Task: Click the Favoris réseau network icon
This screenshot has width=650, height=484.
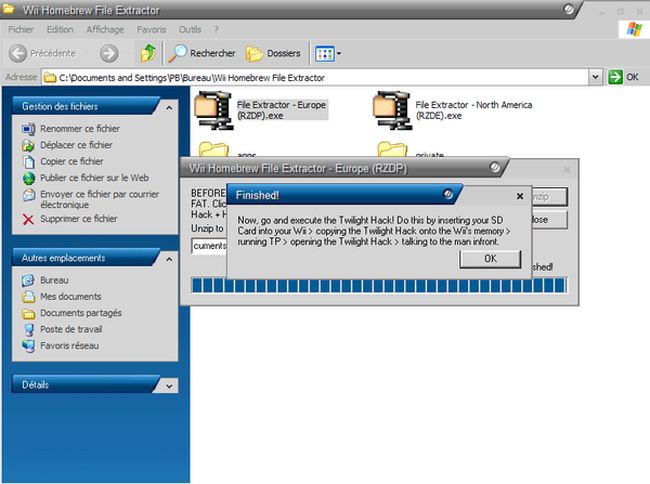Action: click(29, 346)
